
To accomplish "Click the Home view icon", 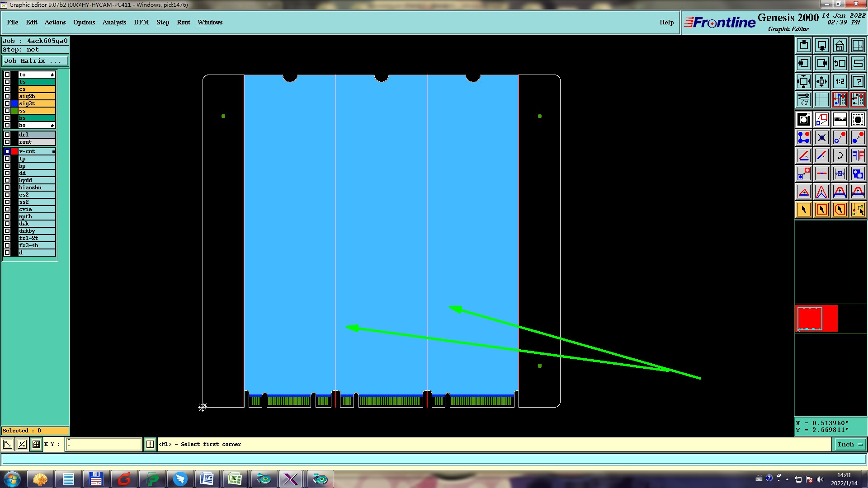I will point(840,45).
